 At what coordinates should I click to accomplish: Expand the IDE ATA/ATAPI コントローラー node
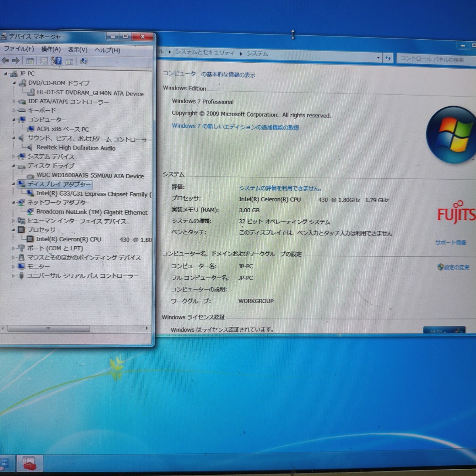[x=14, y=102]
